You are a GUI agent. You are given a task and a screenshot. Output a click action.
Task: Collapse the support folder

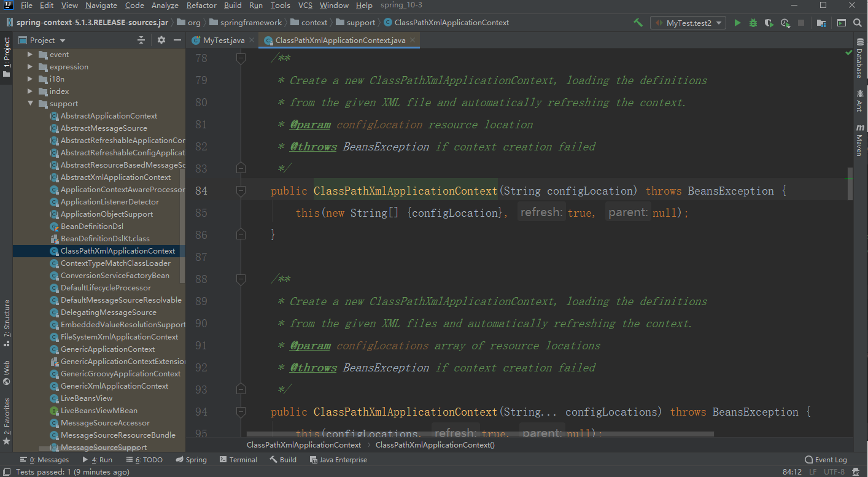pos(29,104)
